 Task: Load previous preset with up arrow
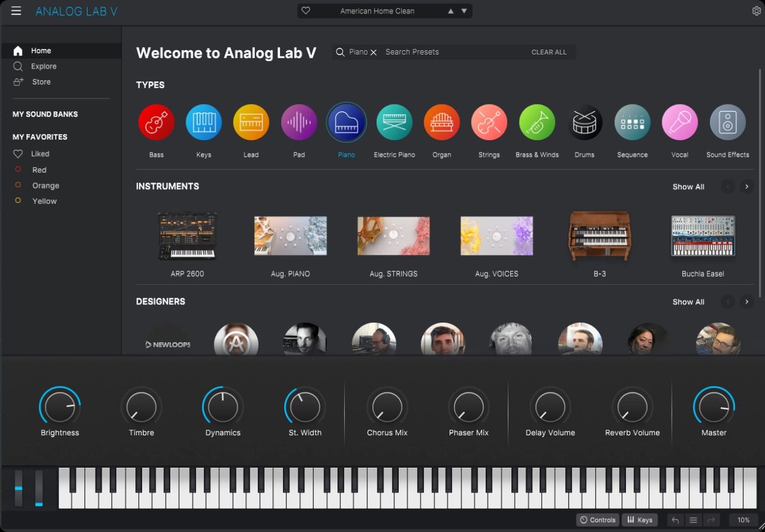(451, 11)
